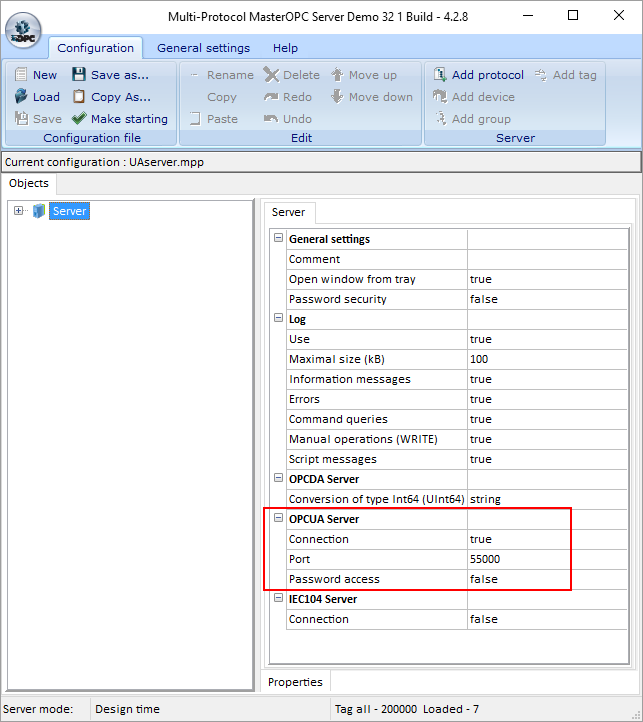The image size is (643, 722).
Task: Click the Add tag icon
Action: click(x=541, y=75)
